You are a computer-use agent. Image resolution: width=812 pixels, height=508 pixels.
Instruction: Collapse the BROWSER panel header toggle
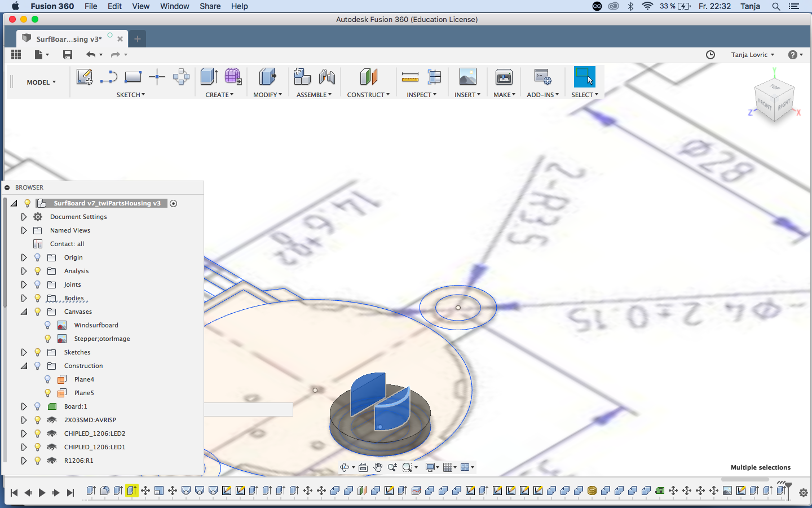click(7, 187)
